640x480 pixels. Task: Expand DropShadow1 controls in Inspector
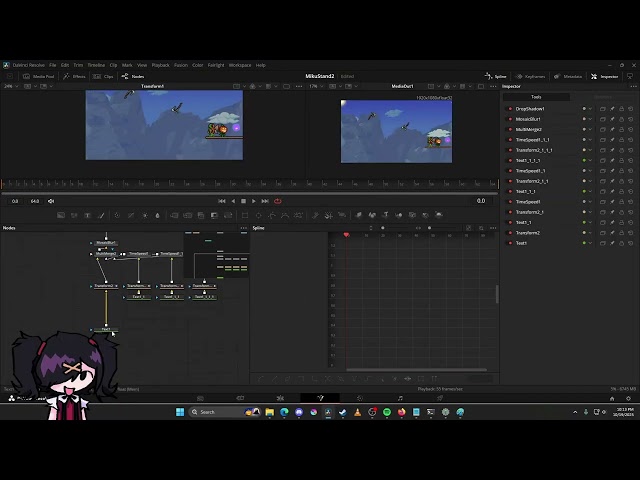[x=590, y=109]
